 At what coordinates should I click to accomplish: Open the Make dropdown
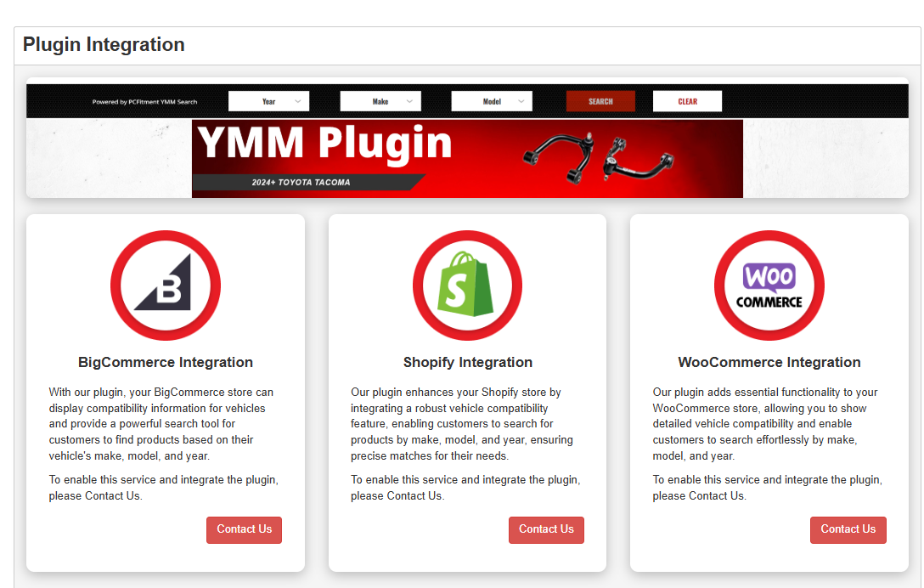coord(380,100)
